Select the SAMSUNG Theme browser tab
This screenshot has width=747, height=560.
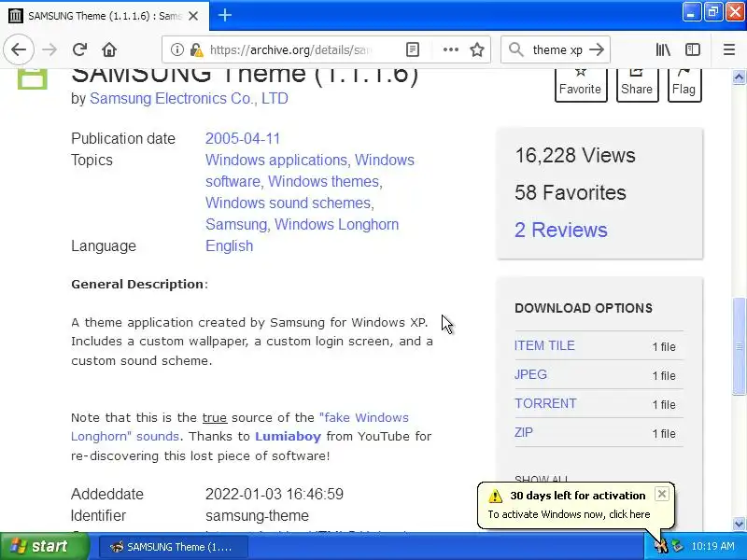(105, 16)
